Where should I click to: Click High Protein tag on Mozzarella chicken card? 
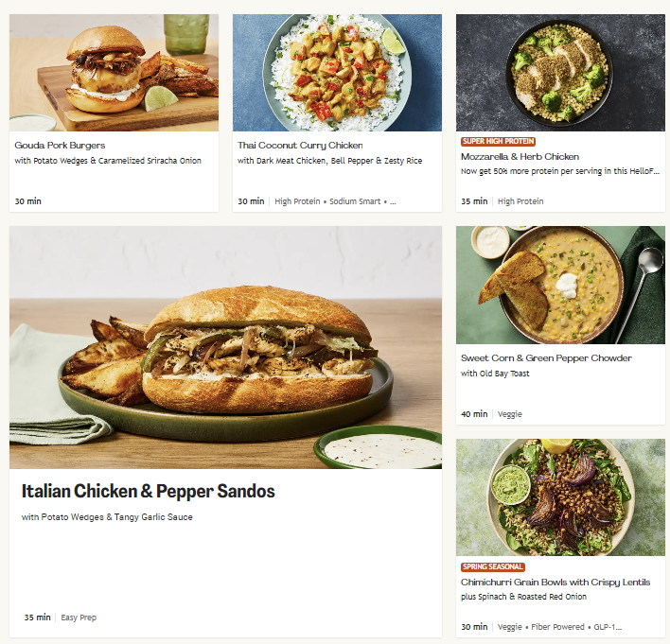pos(520,201)
